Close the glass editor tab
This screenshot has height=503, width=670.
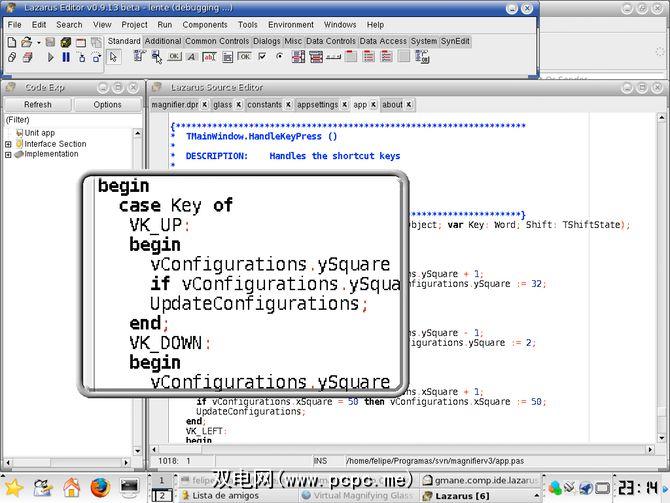238,104
